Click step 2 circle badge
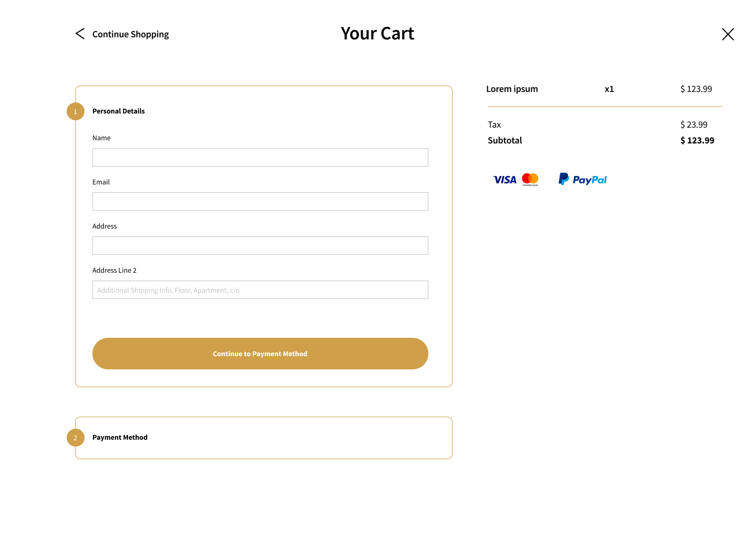 point(76,438)
